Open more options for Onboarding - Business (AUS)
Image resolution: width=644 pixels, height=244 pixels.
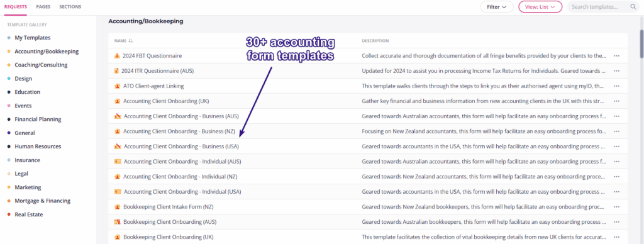(x=616, y=116)
